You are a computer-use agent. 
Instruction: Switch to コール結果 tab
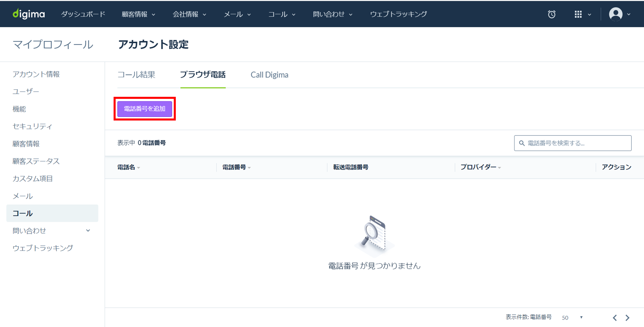click(x=136, y=75)
